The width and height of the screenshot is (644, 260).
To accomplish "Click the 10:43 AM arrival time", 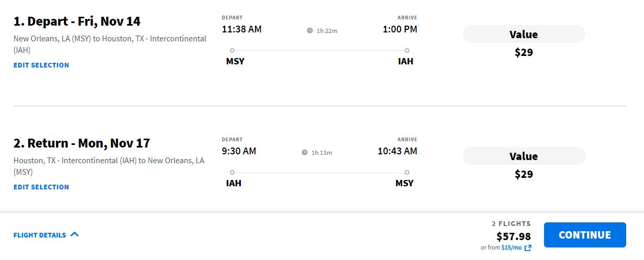I will click(397, 151).
